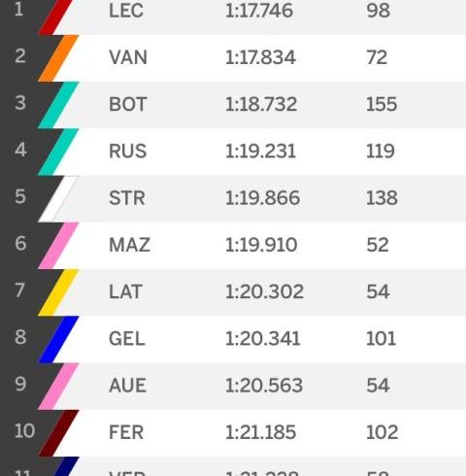Image resolution: width=466 pixels, height=476 pixels.
Task: Click the lap count 101 for GEL
Action: tap(381, 339)
